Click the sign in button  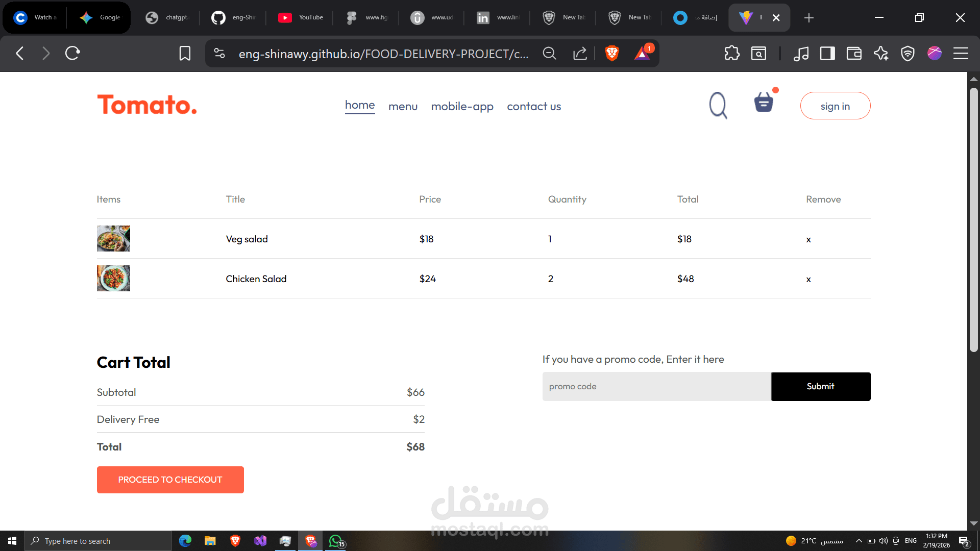pyautogui.click(x=835, y=106)
